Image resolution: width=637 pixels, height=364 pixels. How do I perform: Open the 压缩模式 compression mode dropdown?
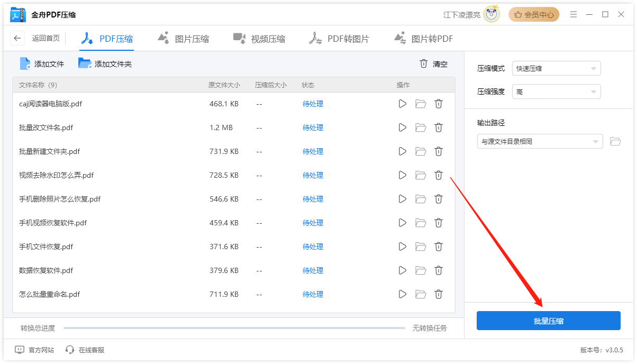pyautogui.click(x=556, y=68)
